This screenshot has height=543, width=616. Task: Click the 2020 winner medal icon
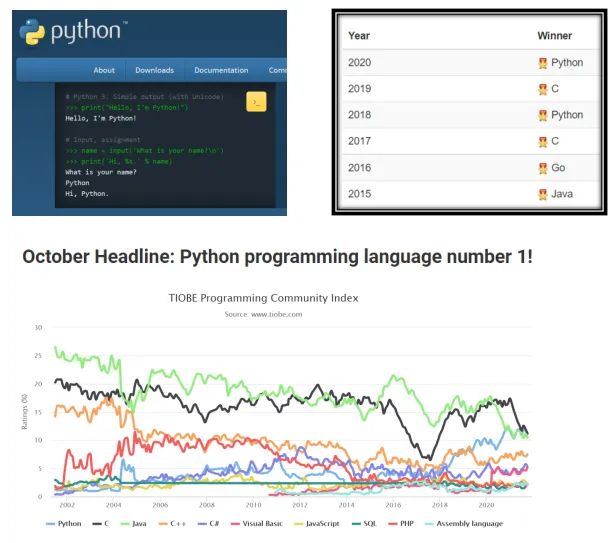pyautogui.click(x=543, y=63)
